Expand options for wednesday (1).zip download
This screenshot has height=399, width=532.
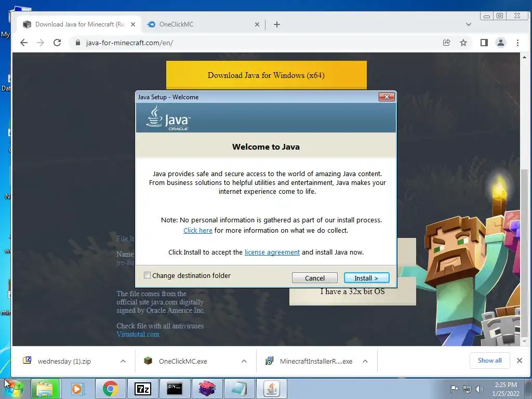(123, 361)
